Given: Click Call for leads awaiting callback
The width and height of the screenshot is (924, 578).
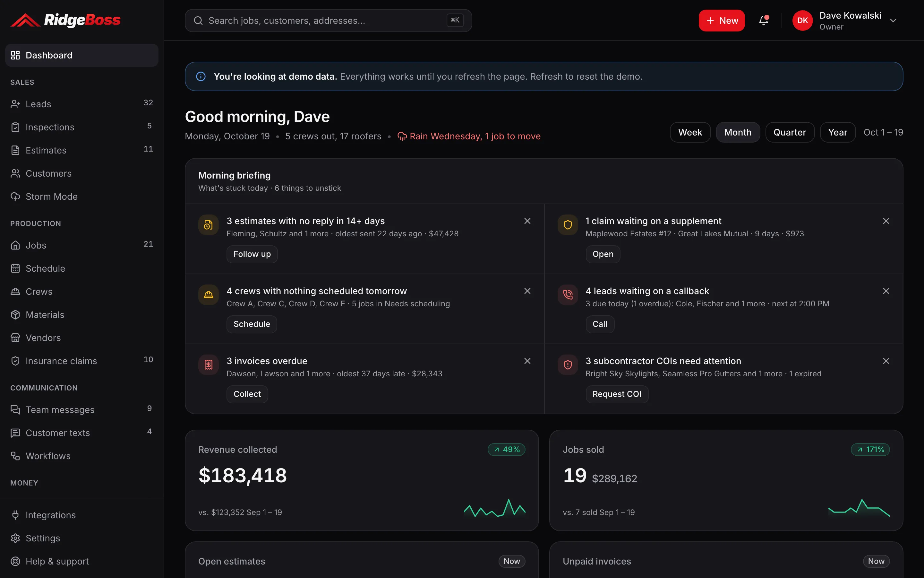Looking at the screenshot, I should (600, 324).
